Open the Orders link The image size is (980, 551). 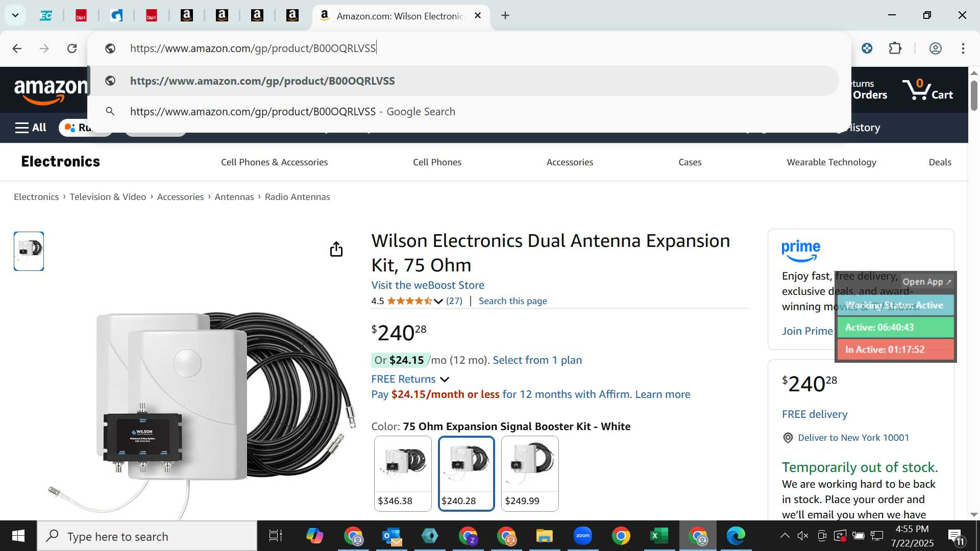(870, 95)
